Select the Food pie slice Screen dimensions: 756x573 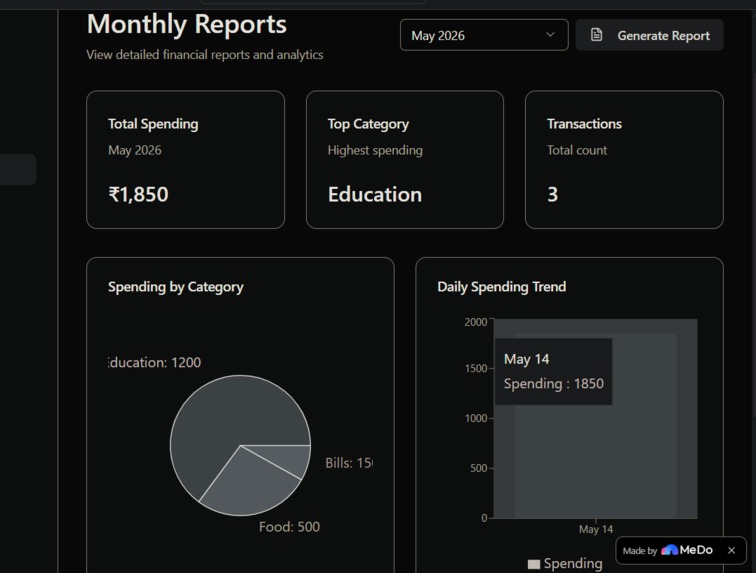[x=248, y=487]
